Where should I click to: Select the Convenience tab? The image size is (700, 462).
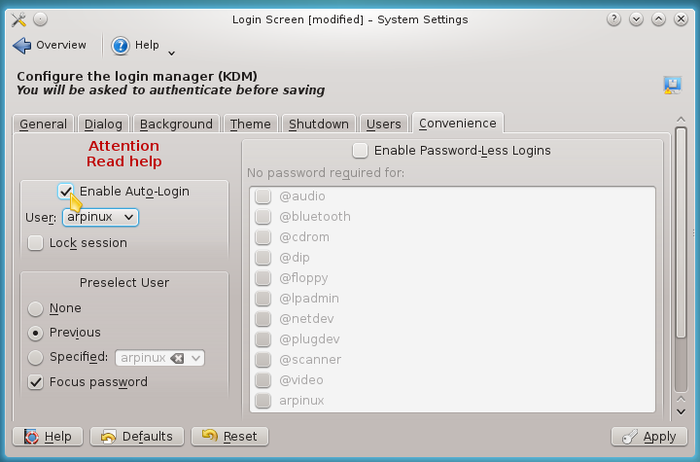458,123
